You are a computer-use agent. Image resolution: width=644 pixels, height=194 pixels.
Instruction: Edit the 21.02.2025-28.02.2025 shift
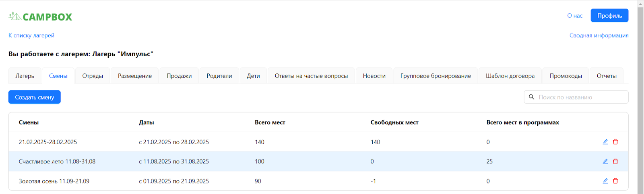[x=605, y=142]
